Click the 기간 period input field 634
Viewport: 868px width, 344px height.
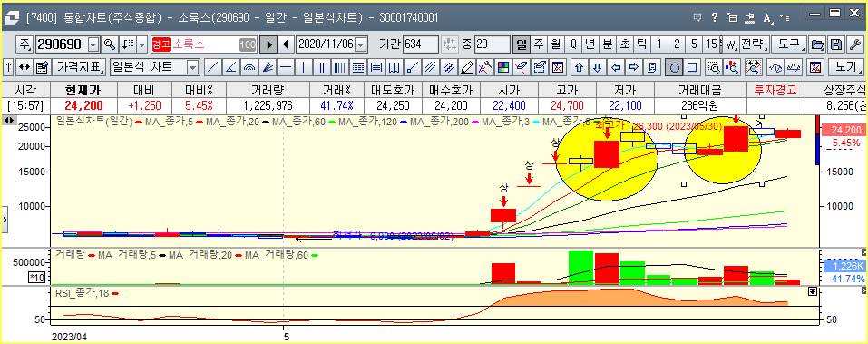(420, 44)
